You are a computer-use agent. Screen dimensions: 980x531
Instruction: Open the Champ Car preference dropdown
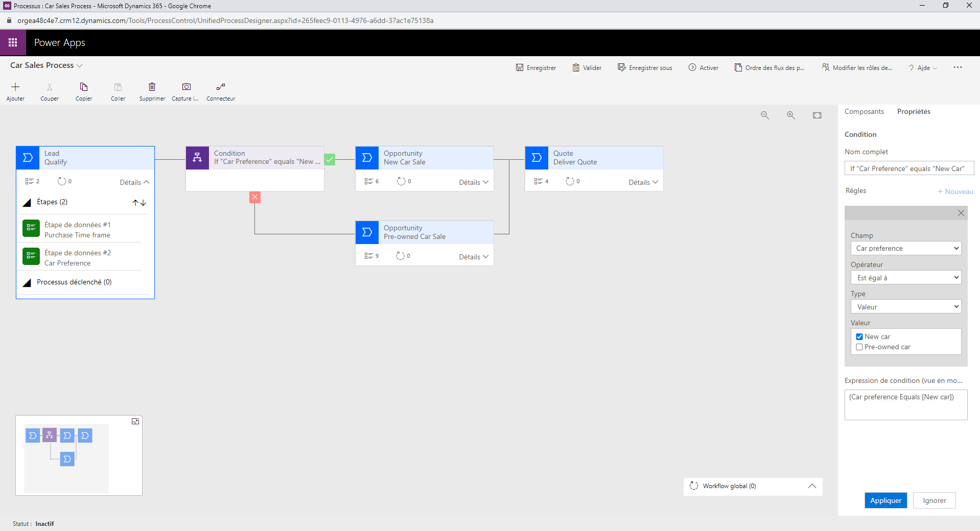click(x=906, y=248)
